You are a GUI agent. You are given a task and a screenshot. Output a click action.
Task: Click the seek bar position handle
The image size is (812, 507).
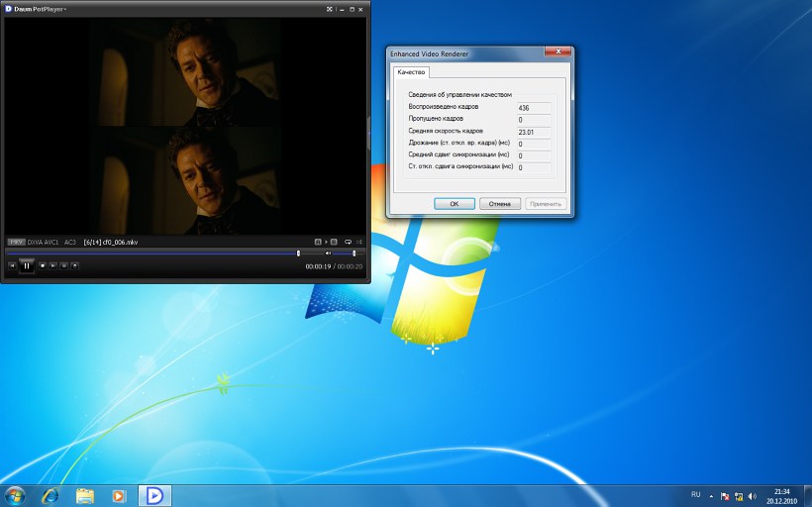[298, 253]
